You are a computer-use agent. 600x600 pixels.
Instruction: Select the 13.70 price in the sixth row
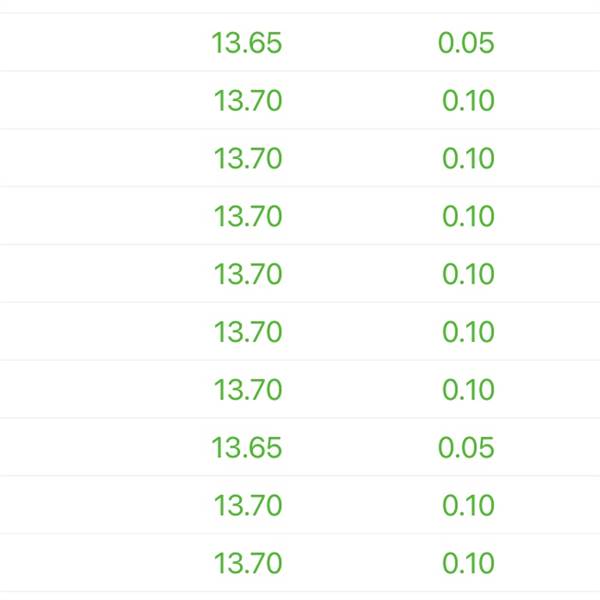point(248,332)
